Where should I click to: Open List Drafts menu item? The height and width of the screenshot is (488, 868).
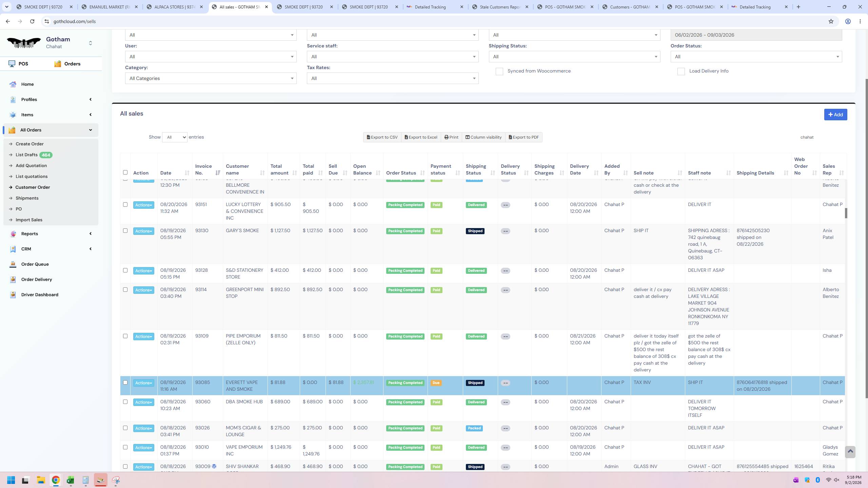point(26,155)
